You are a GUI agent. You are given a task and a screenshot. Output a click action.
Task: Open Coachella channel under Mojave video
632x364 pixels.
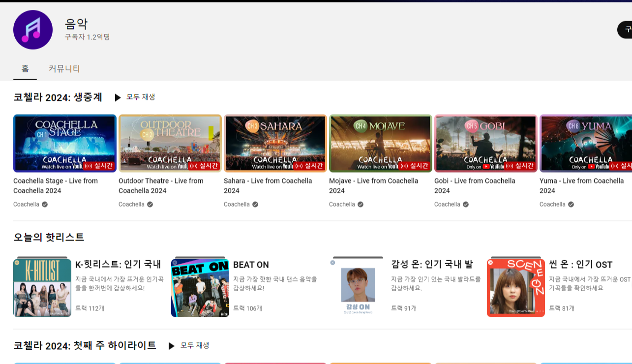click(342, 204)
